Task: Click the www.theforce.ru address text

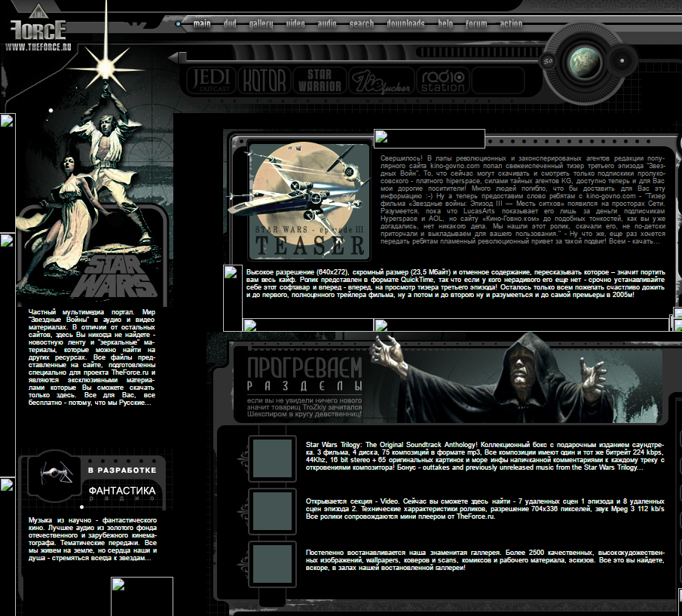Action: pyautogui.click(x=38, y=47)
